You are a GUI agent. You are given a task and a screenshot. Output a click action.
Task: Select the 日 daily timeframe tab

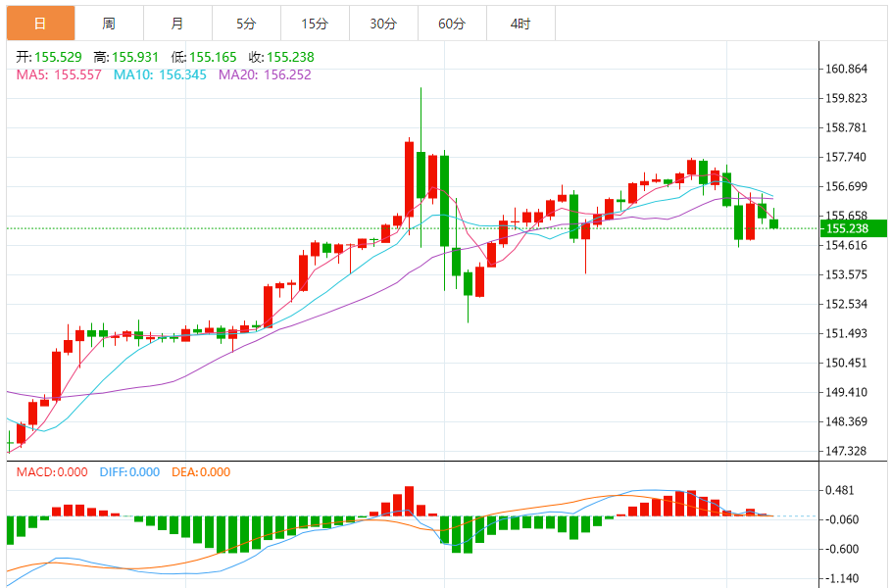40,24
